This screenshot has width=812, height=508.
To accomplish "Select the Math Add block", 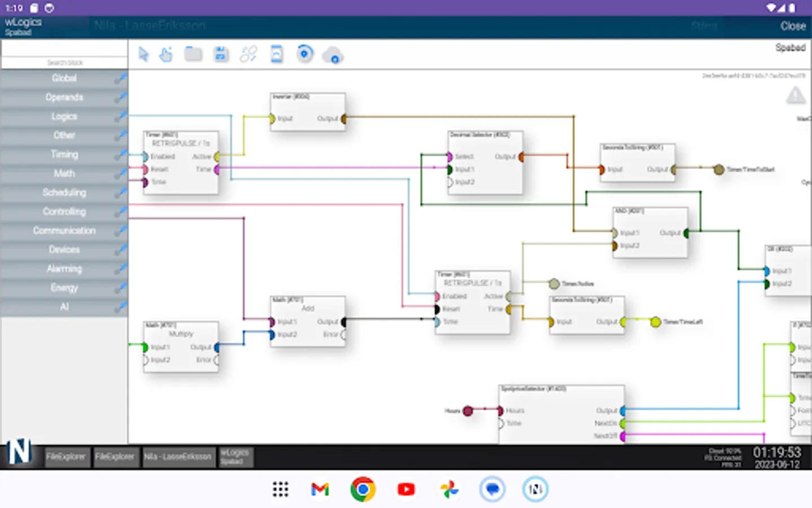I will (x=307, y=321).
